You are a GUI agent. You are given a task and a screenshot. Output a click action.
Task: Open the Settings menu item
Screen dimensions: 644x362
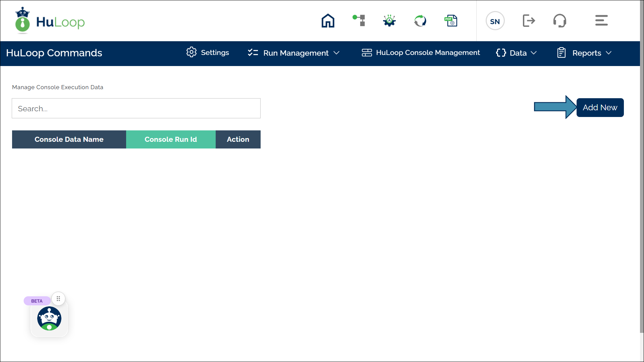208,53
